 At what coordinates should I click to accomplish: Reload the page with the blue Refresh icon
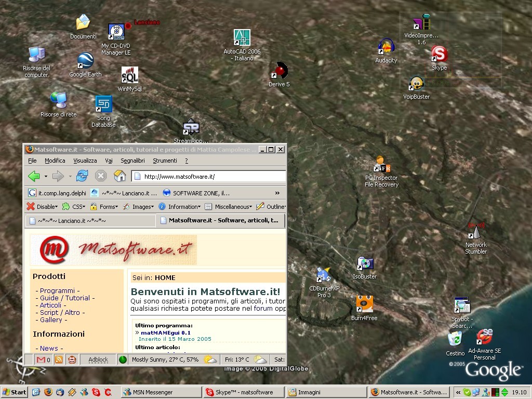[x=82, y=176]
